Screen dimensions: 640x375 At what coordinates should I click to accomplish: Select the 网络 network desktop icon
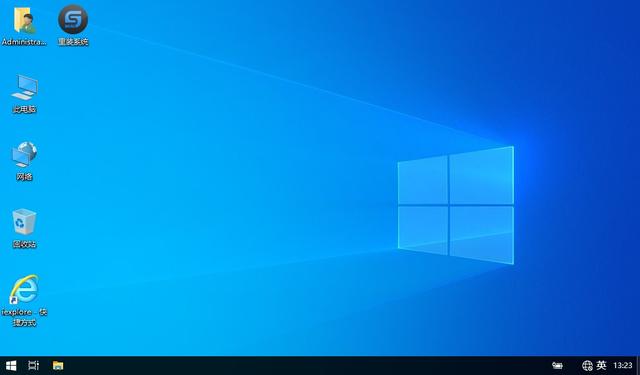coord(24,161)
